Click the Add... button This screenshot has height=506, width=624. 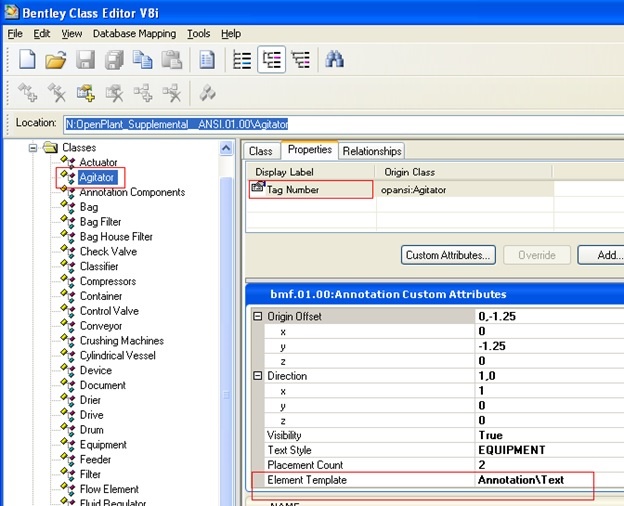[x=601, y=255]
